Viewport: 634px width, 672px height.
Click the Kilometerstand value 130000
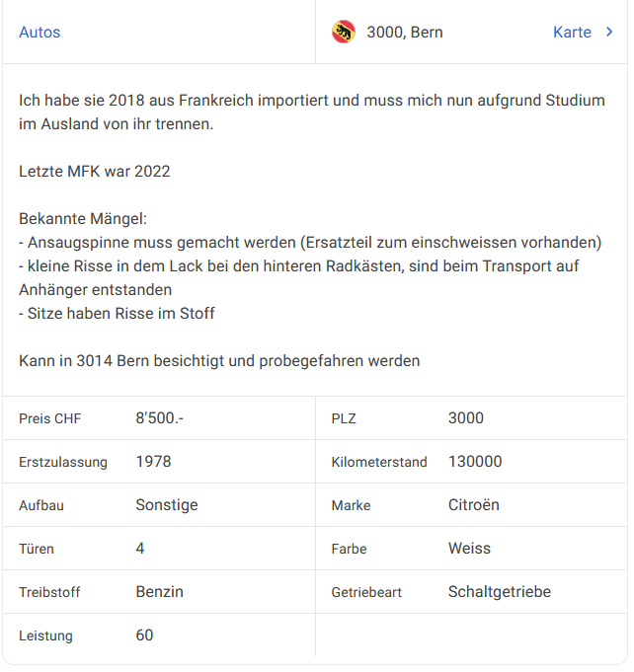475,462
